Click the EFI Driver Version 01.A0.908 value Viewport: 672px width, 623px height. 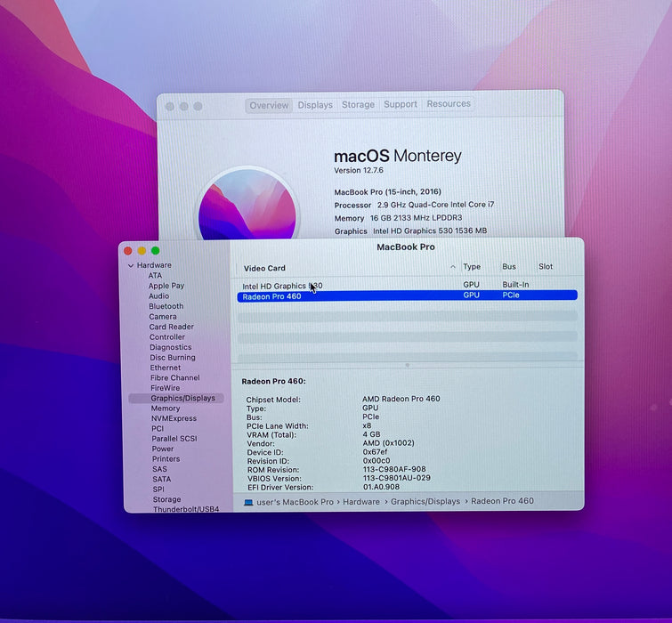pyautogui.click(x=382, y=487)
